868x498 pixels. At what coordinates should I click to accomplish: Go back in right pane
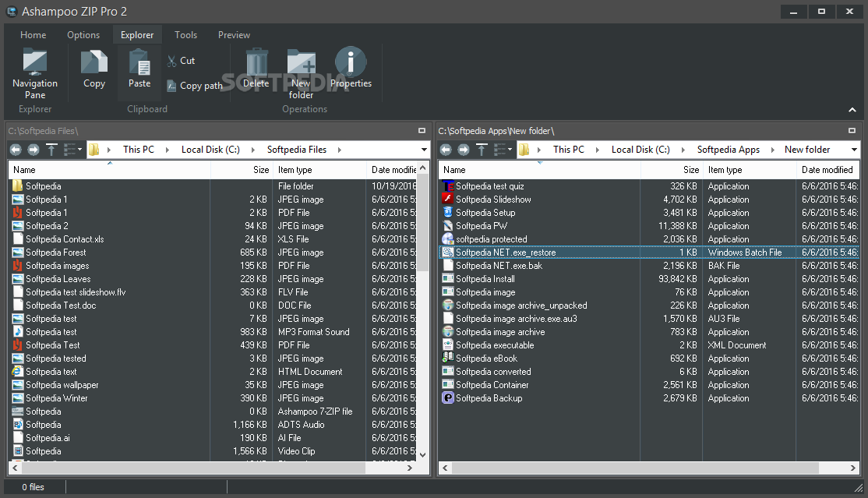[446, 150]
